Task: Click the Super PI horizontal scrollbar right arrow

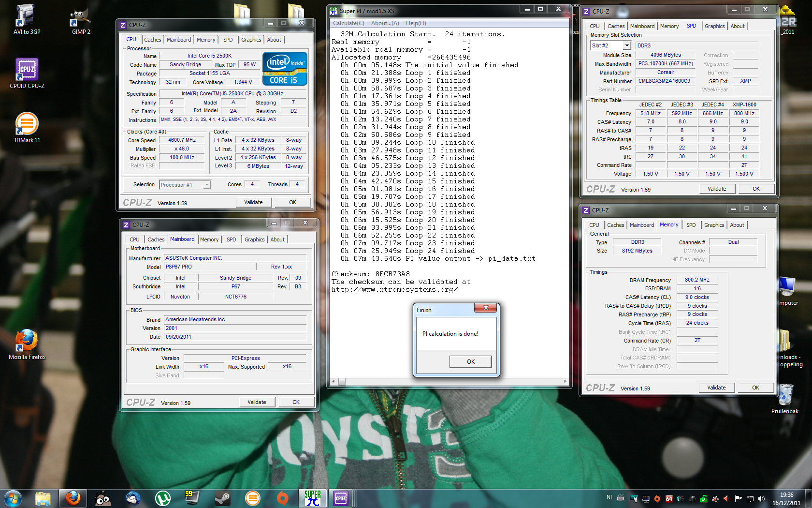Action: [565, 382]
